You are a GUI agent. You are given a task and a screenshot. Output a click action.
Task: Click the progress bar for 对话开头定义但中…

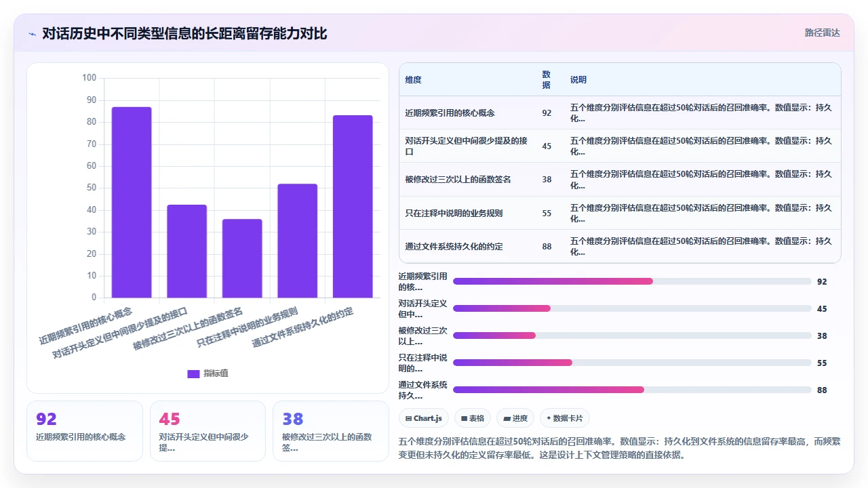pos(632,308)
